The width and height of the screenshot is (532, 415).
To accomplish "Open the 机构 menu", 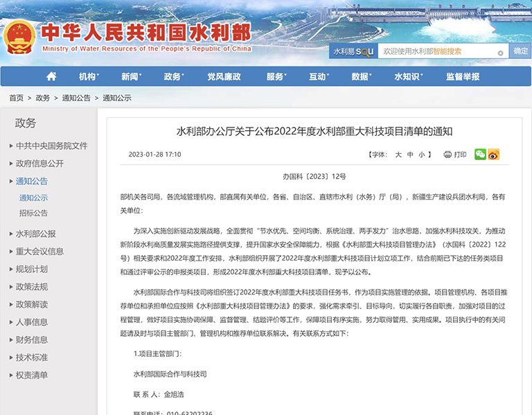I will pyautogui.click(x=89, y=77).
